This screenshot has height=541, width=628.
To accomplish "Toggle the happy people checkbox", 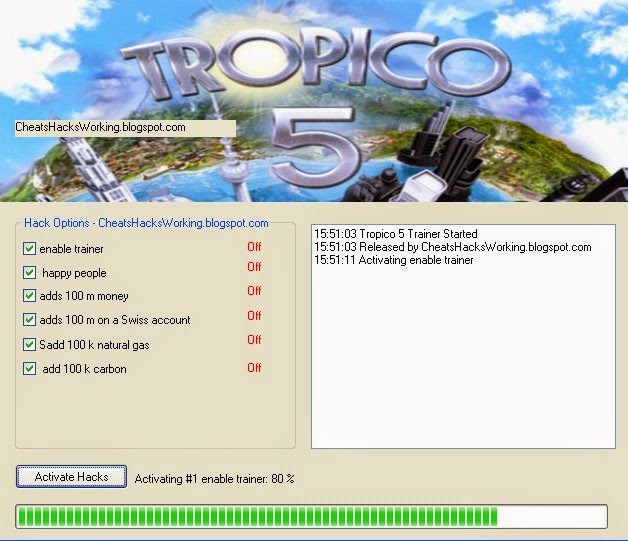I will click(29, 273).
